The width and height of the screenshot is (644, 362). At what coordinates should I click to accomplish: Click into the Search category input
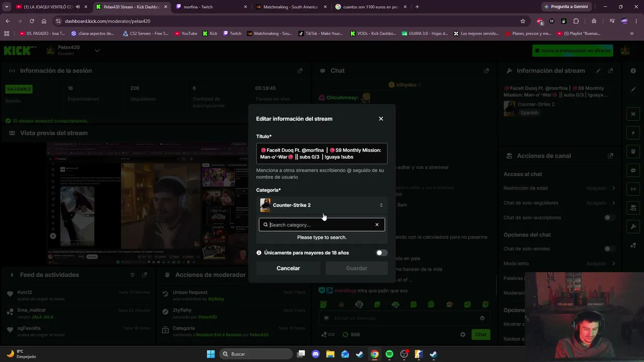pyautogui.click(x=321, y=225)
